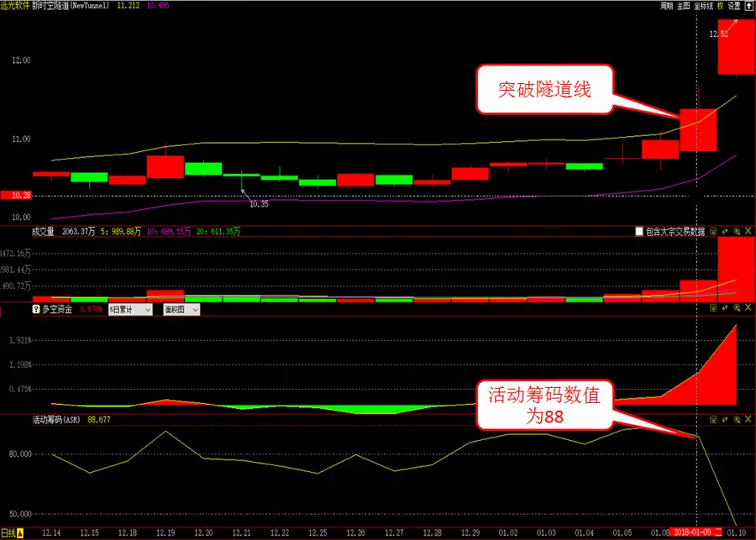Click the volume panel's magnifier zoom icon
Viewport: 756px width, 540px height.
click(737, 231)
